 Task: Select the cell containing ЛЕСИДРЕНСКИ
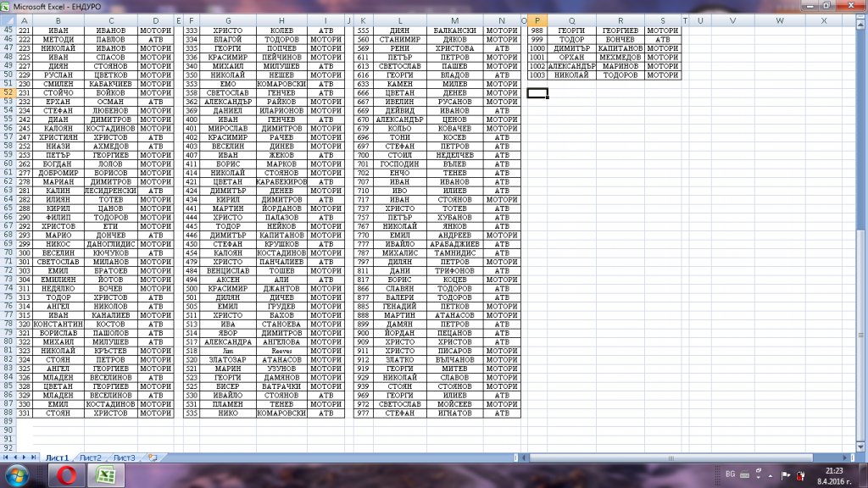pyautogui.click(x=111, y=191)
